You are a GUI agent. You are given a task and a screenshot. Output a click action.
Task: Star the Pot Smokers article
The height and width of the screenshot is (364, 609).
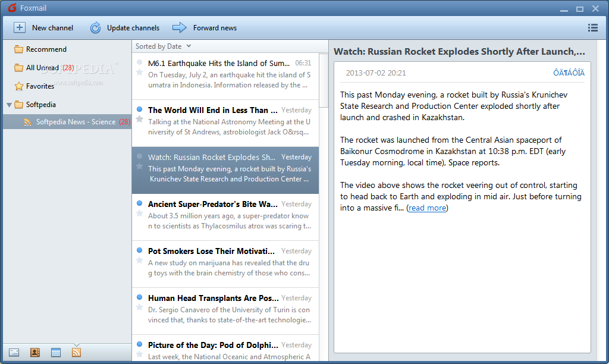click(x=139, y=261)
